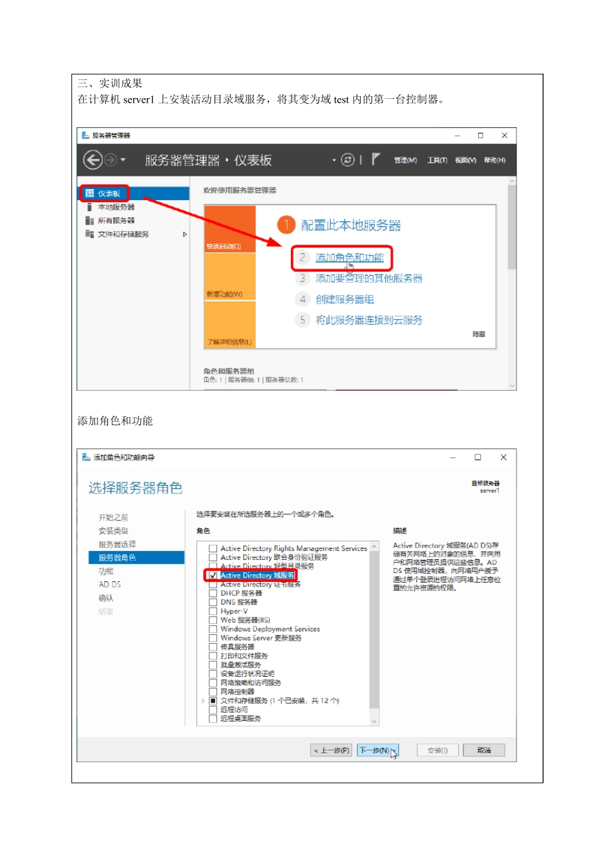614x868 pixels.
Task: Go to 服务器选择 wizard step
Action: pyautogui.click(x=117, y=544)
